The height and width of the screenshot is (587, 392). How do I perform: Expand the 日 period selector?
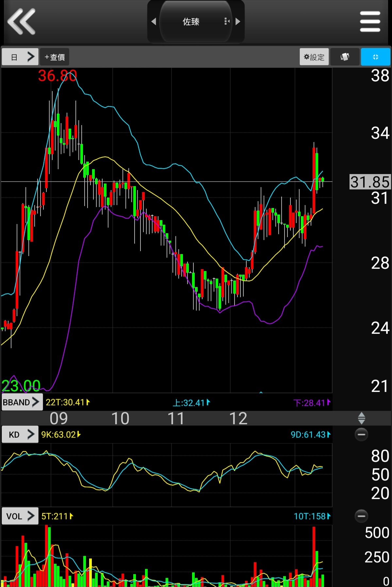click(20, 57)
